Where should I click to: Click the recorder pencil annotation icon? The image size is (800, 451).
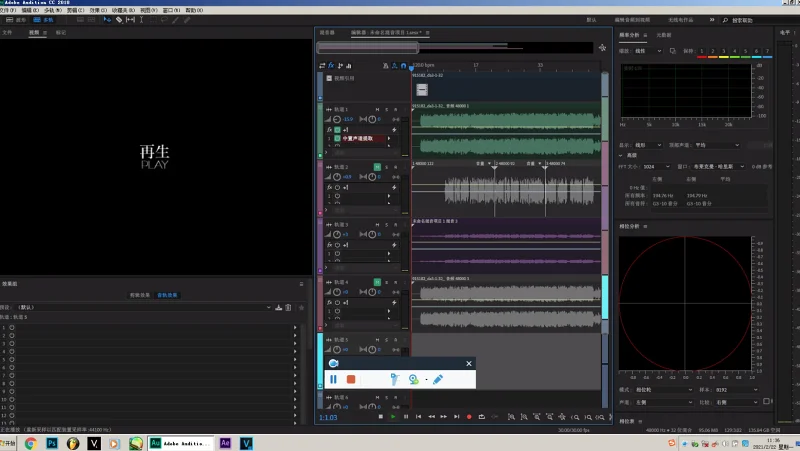(x=438, y=379)
